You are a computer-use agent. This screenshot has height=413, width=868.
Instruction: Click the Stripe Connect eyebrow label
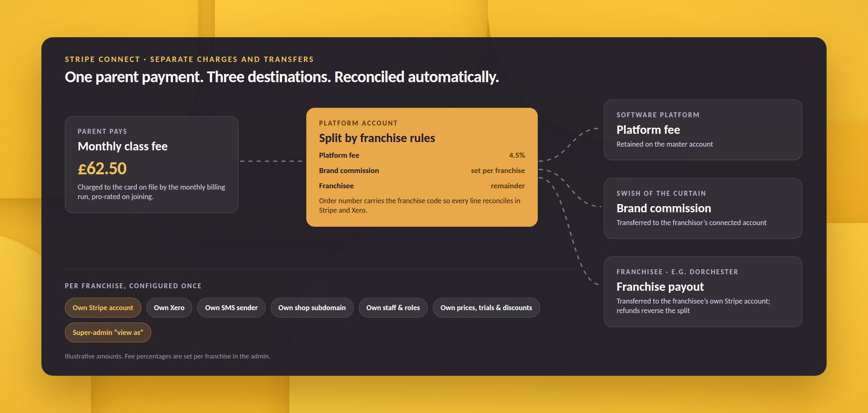point(189,59)
